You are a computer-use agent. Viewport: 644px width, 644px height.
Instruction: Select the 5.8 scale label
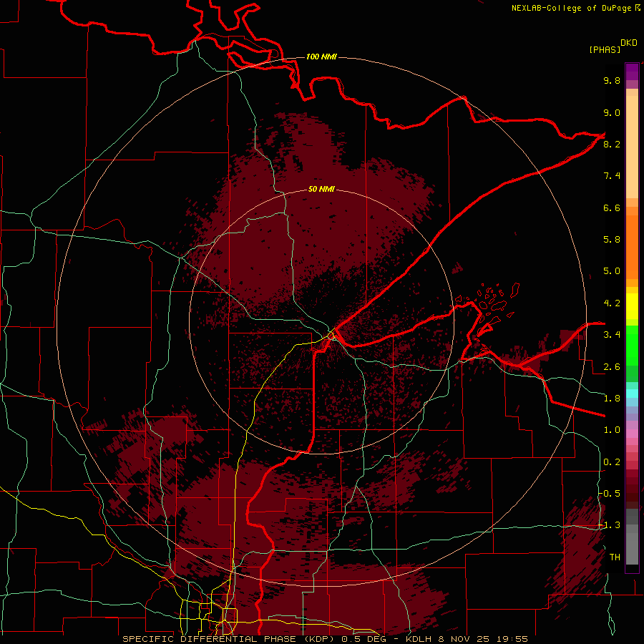(612, 240)
